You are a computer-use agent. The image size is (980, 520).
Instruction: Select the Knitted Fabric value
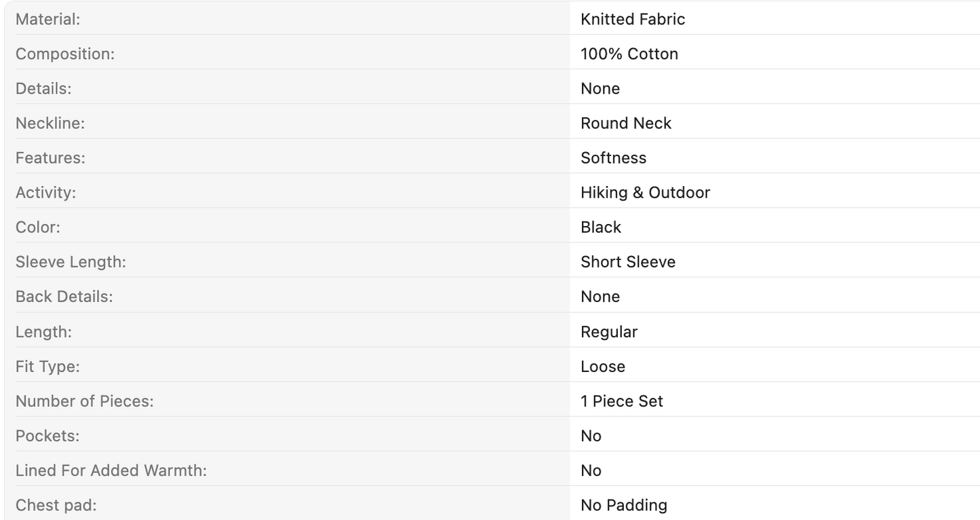[633, 19]
